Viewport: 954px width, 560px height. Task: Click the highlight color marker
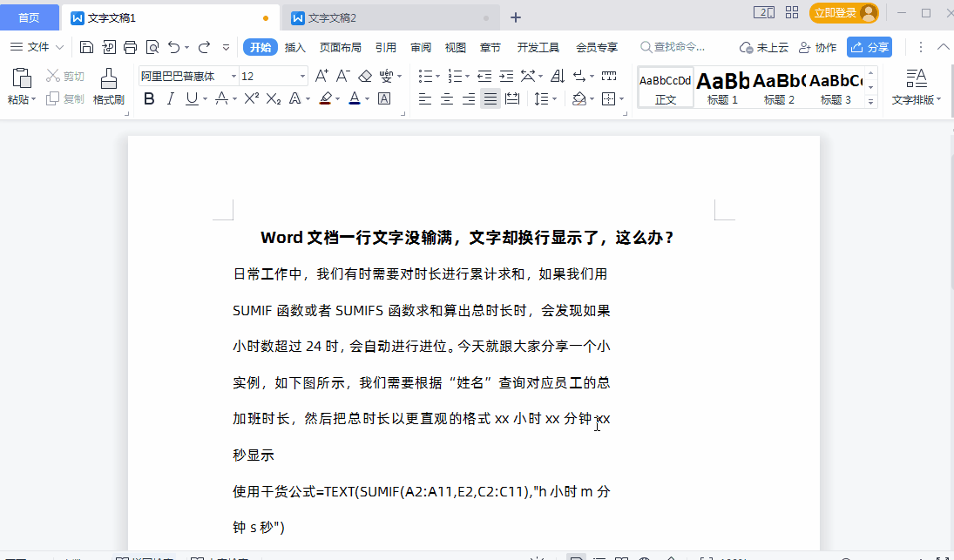326,98
